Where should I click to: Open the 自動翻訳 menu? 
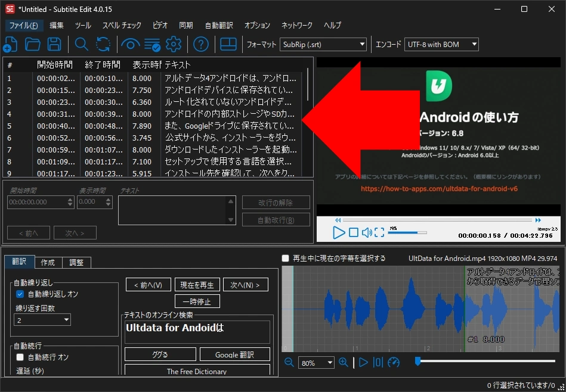point(219,25)
